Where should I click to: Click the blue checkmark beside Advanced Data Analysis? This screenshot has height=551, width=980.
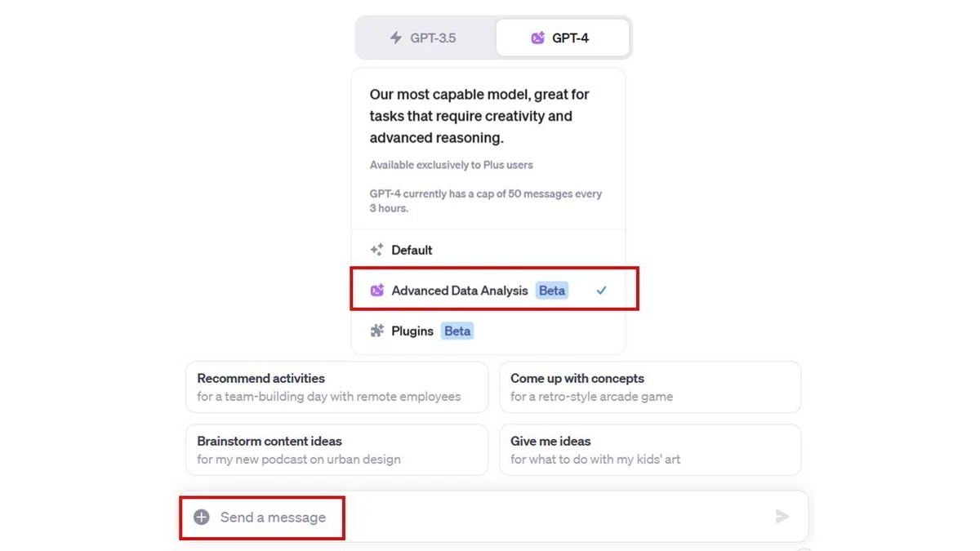coord(601,290)
